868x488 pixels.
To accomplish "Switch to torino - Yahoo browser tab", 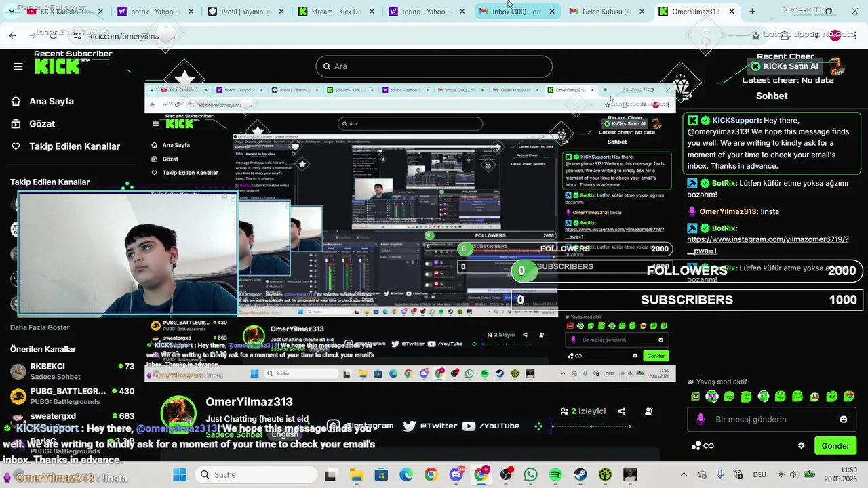I will point(426,12).
